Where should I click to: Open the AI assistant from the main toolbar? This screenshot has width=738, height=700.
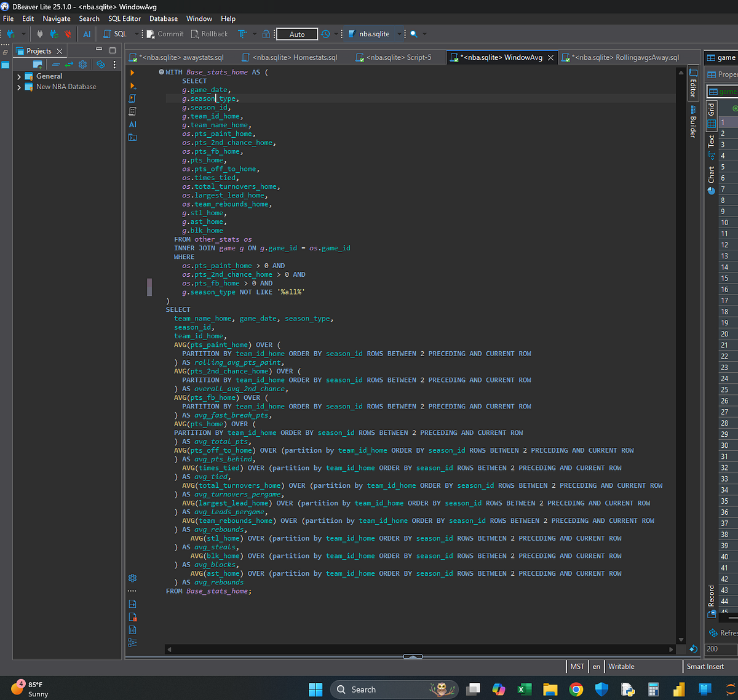pyautogui.click(x=87, y=34)
